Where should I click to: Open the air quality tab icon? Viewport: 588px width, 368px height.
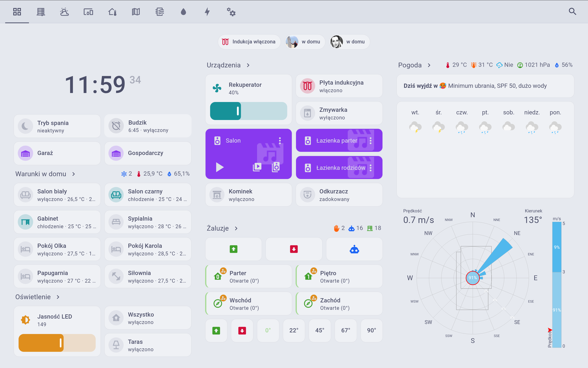160,12
